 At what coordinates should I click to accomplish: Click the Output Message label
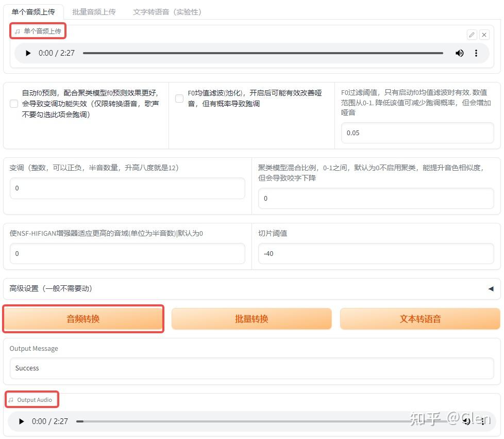coord(33,349)
